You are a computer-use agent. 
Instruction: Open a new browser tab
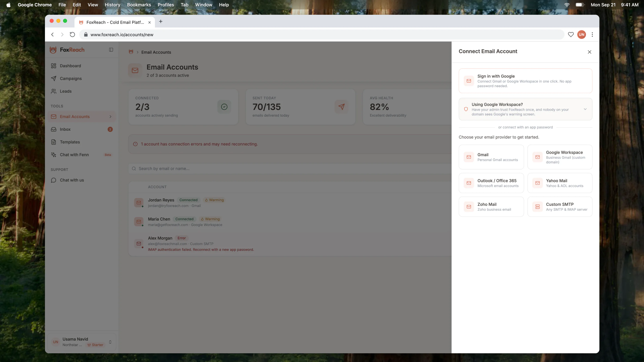coord(161,21)
